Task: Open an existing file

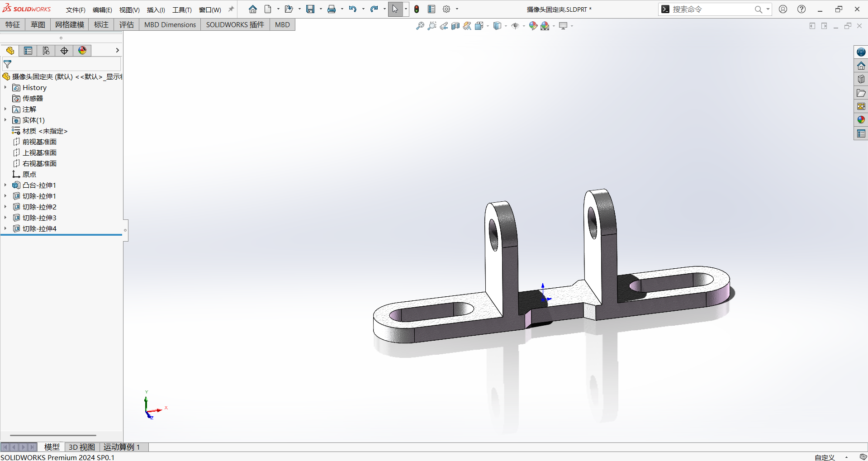Action: (x=289, y=9)
